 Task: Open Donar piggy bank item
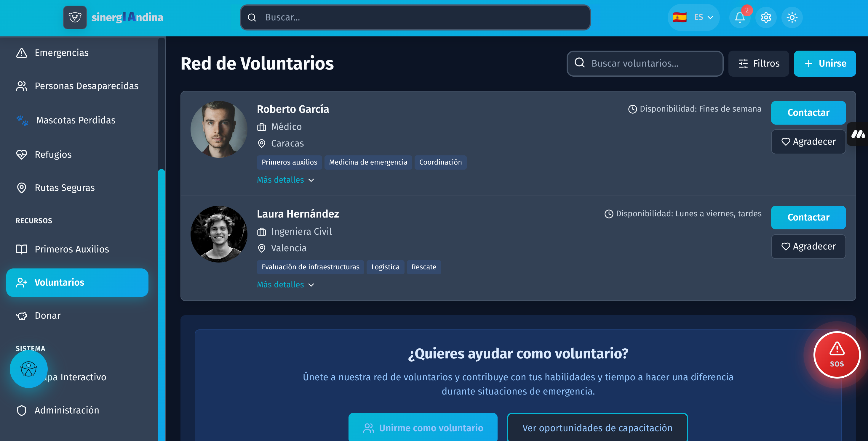click(x=47, y=316)
